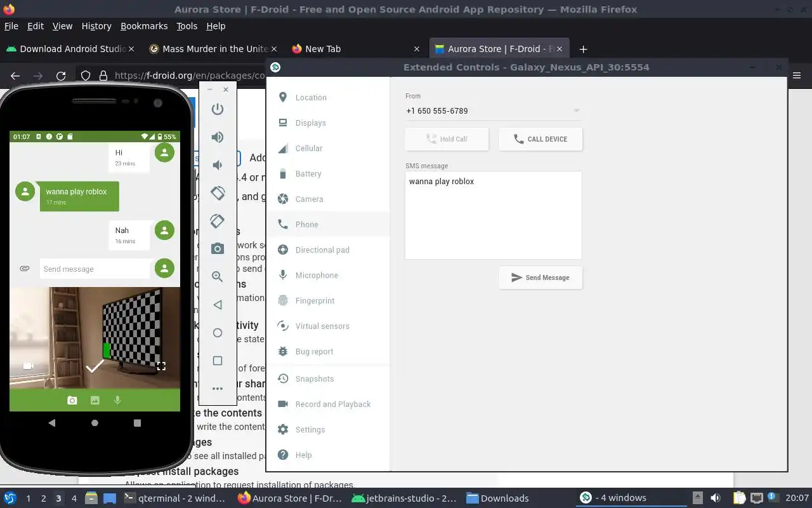812x508 pixels.
Task: Take an emulator screenshot with camera icon
Action: click(x=218, y=248)
